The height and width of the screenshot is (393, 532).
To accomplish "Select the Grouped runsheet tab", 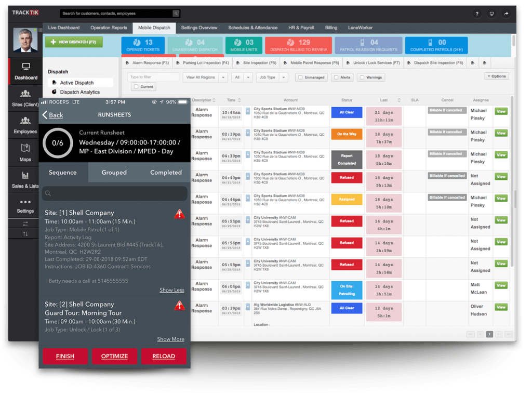I will pos(114,173).
